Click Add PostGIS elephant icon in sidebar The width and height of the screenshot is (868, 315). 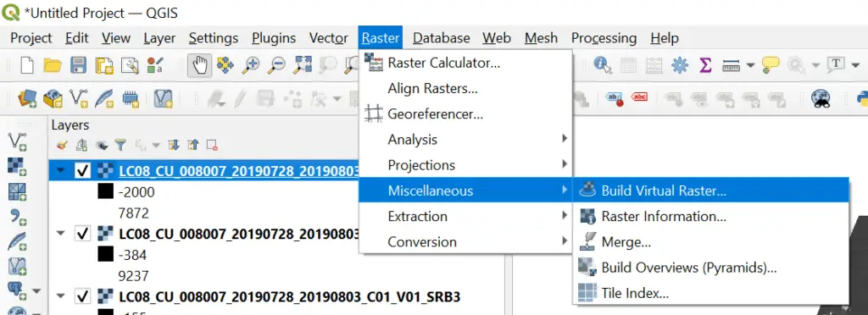(x=17, y=290)
